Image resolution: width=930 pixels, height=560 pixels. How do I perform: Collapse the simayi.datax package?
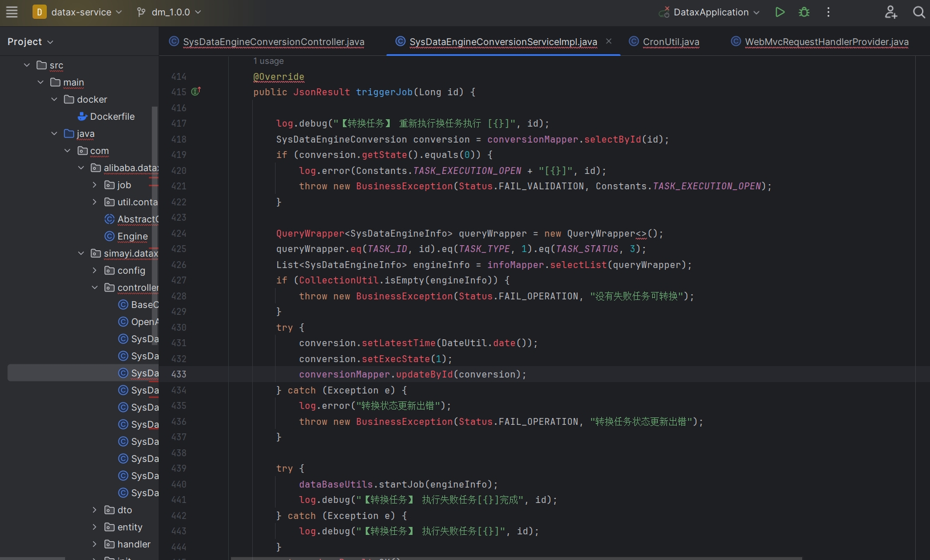(81, 253)
